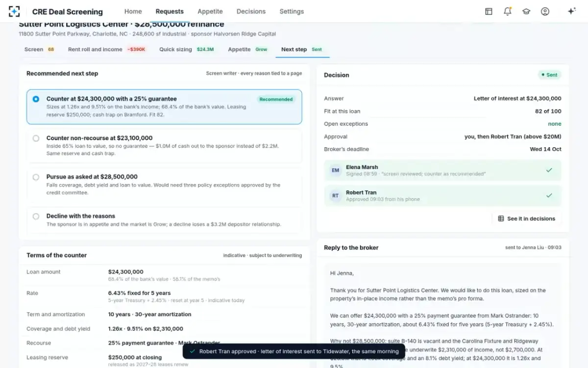Click the Recommended badge on the counter option
Image resolution: width=588 pixels, height=368 pixels.
pos(276,99)
